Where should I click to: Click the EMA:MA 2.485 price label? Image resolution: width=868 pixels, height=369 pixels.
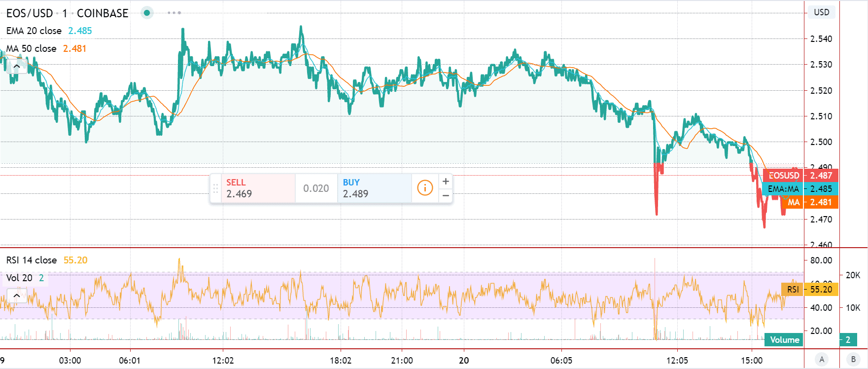(800, 189)
